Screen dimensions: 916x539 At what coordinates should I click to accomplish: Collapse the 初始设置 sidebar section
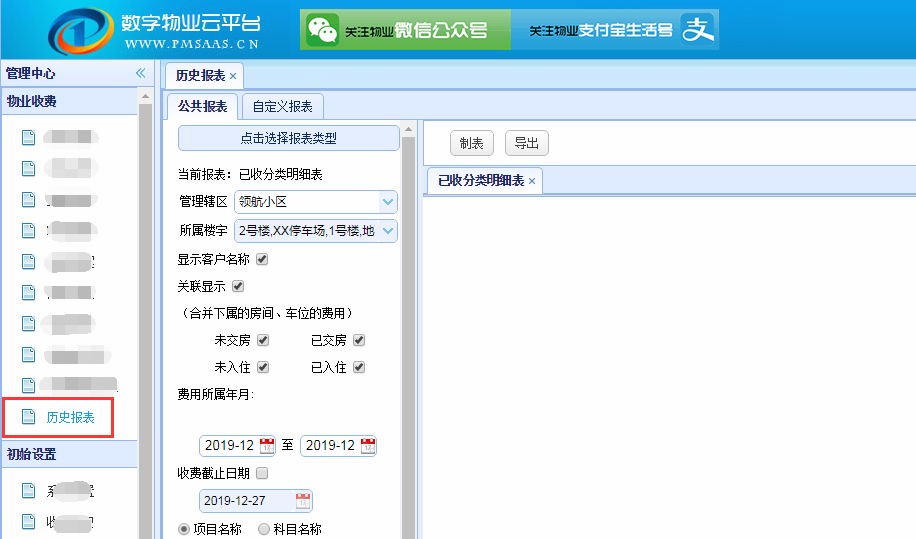pos(68,454)
